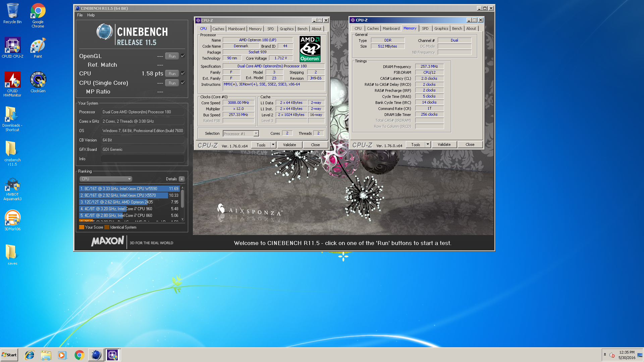Click Validate in right CPU-Z window
The height and width of the screenshot is (362, 644).
point(444,144)
